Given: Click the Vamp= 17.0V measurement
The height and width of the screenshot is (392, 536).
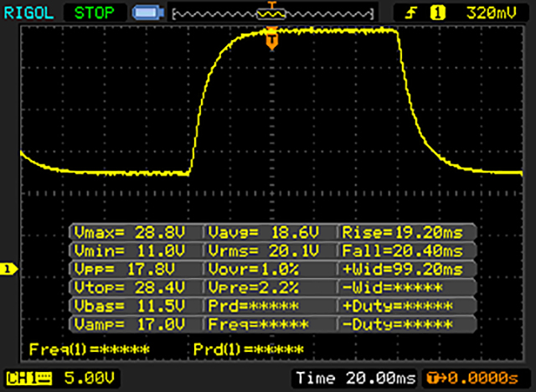Looking at the screenshot, I should (x=130, y=324).
